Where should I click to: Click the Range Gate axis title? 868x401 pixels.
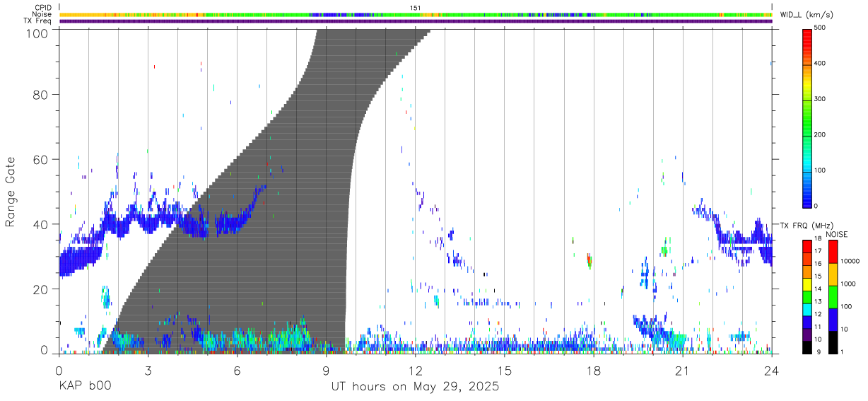(11, 193)
